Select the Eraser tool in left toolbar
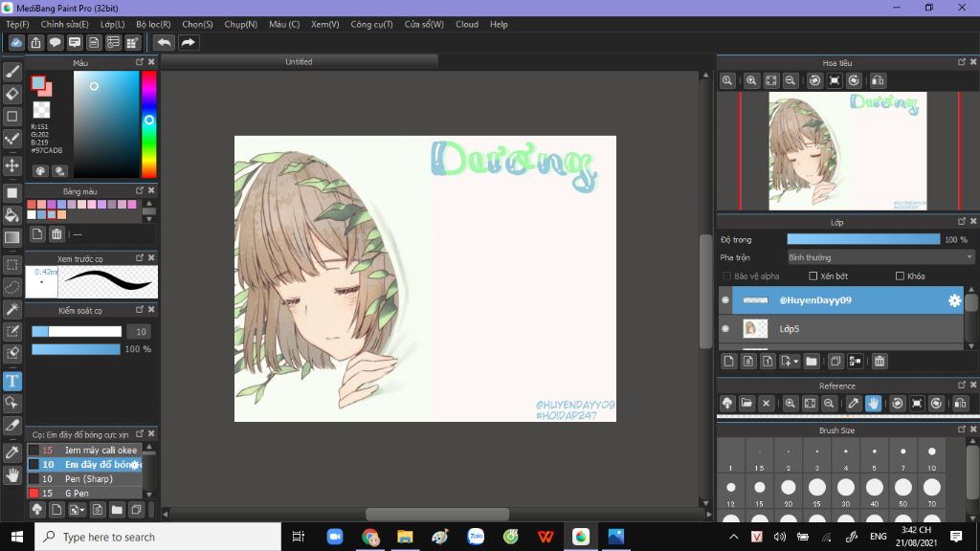The height and width of the screenshot is (551, 980). point(12,94)
